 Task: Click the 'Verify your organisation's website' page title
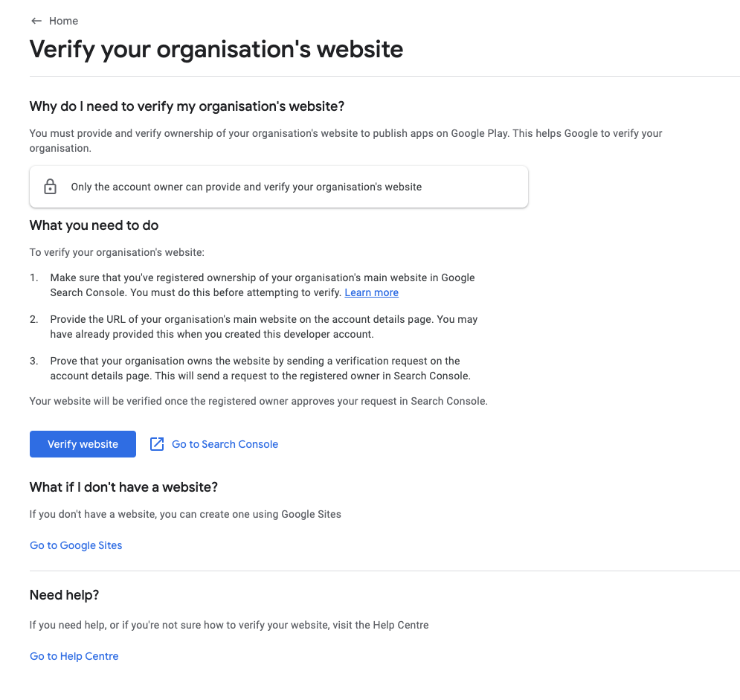point(216,49)
